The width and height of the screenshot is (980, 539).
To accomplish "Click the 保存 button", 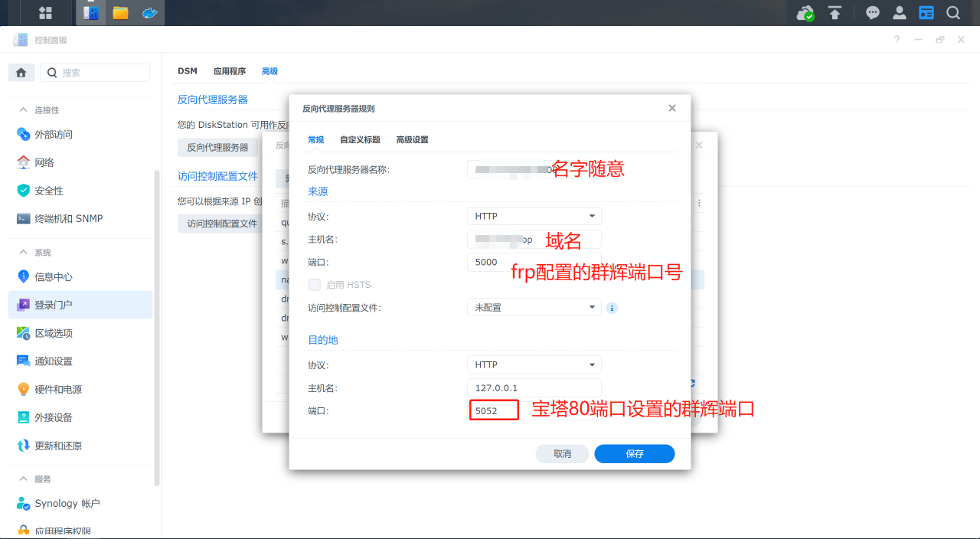I will pyautogui.click(x=634, y=453).
